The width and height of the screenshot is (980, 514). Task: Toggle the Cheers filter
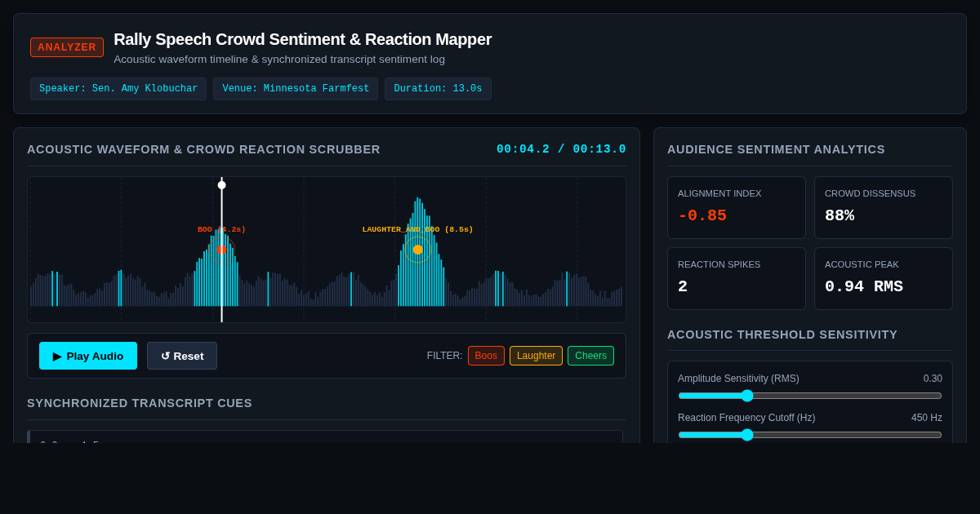click(x=590, y=356)
